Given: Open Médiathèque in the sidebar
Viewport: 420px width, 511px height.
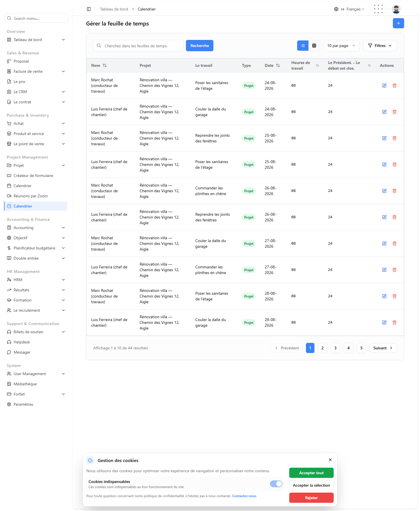Looking at the screenshot, I should pyautogui.click(x=36, y=384).
